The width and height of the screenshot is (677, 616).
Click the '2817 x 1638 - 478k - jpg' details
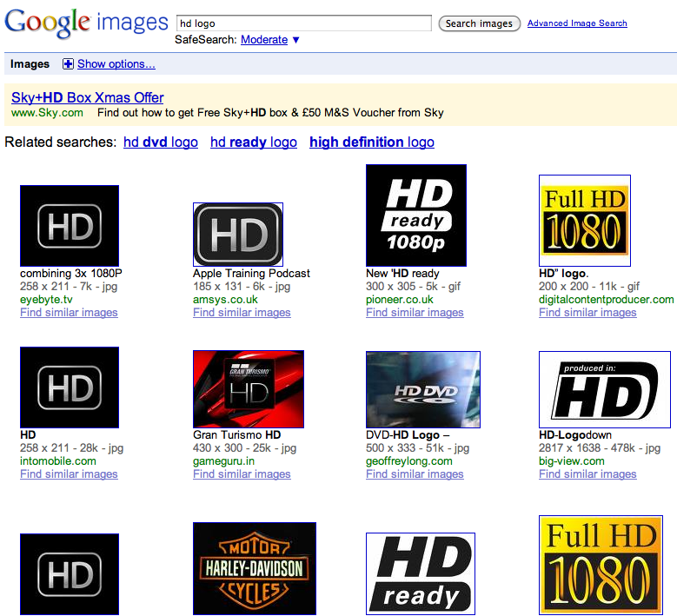tap(600, 448)
